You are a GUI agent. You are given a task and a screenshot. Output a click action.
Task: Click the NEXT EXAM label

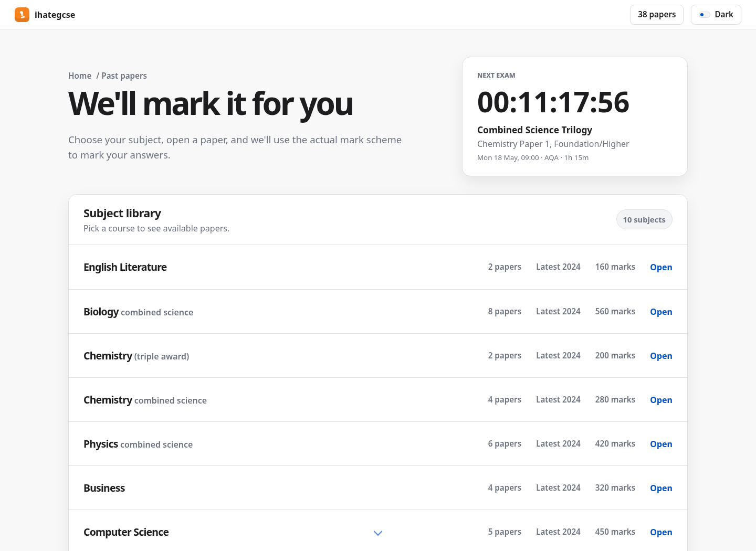(x=496, y=75)
